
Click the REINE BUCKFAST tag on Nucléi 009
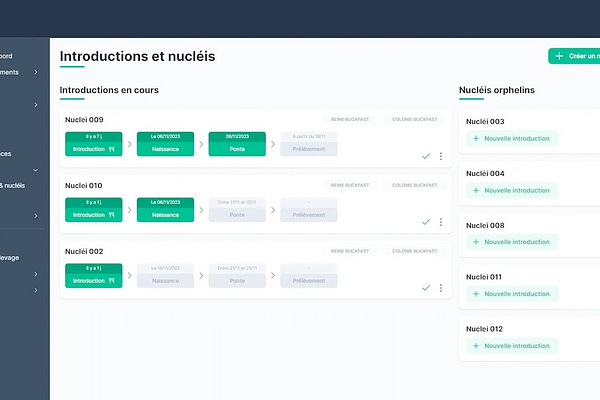pos(350,119)
